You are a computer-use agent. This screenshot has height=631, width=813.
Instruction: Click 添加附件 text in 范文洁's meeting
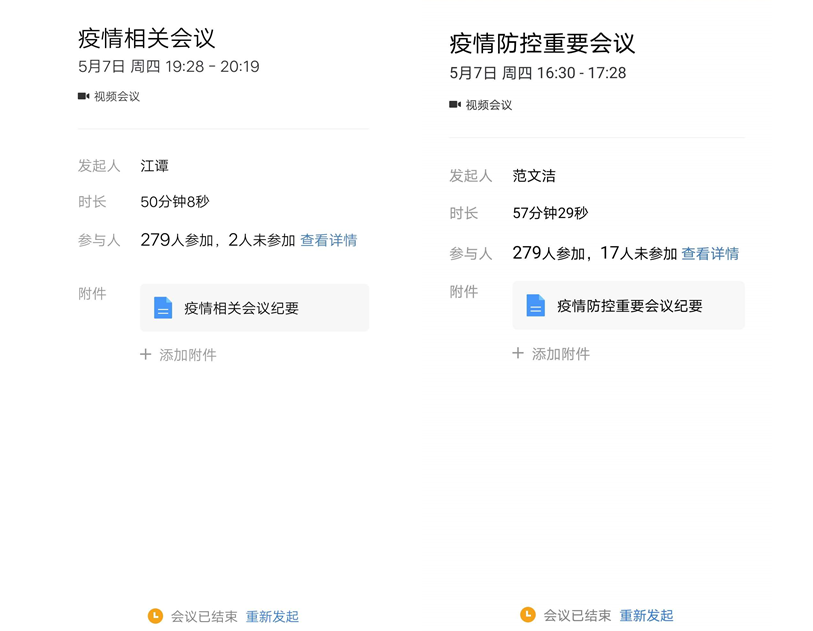click(560, 354)
